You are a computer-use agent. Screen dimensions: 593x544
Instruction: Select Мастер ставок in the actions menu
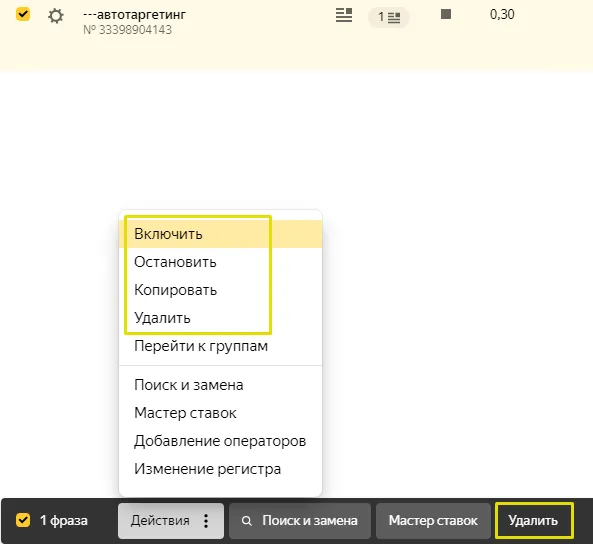tap(220, 413)
